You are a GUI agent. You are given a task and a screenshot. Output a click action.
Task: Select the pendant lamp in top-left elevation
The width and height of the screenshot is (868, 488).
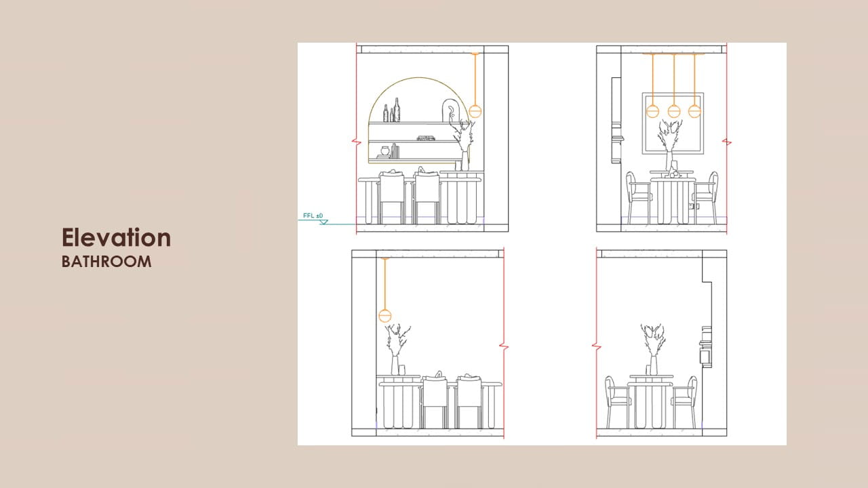[x=475, y=111]
